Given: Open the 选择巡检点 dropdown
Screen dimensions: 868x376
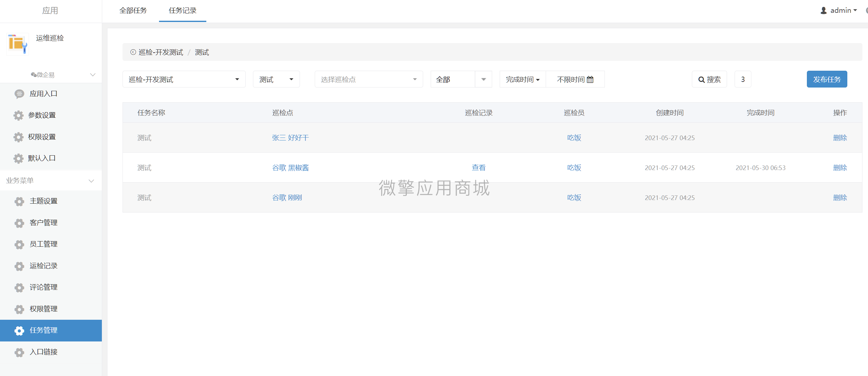Looking at the screenshot, I should 369,79.
